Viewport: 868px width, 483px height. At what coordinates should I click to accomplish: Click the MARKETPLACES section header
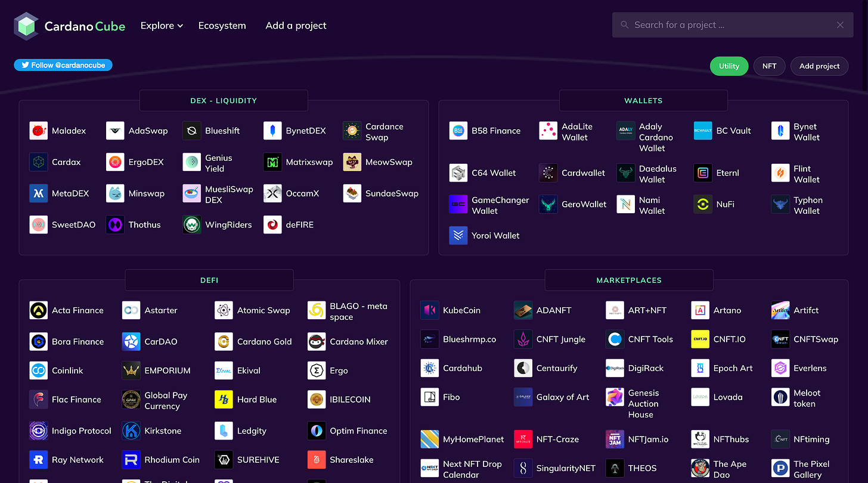tap(629, 280)
